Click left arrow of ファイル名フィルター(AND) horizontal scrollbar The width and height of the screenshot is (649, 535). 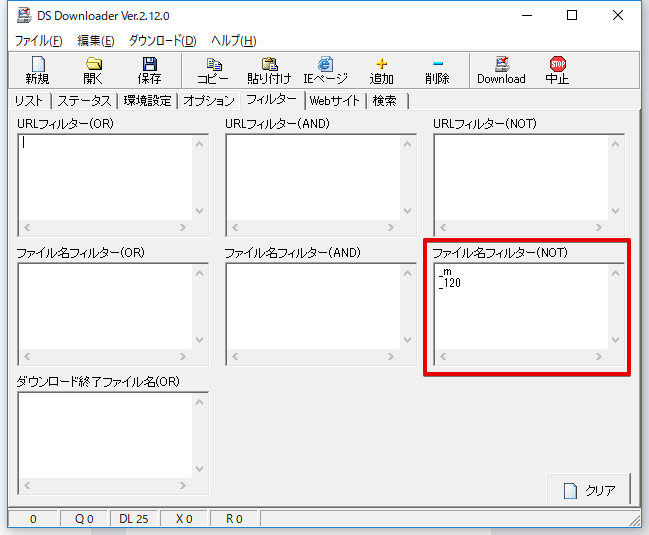235,356
